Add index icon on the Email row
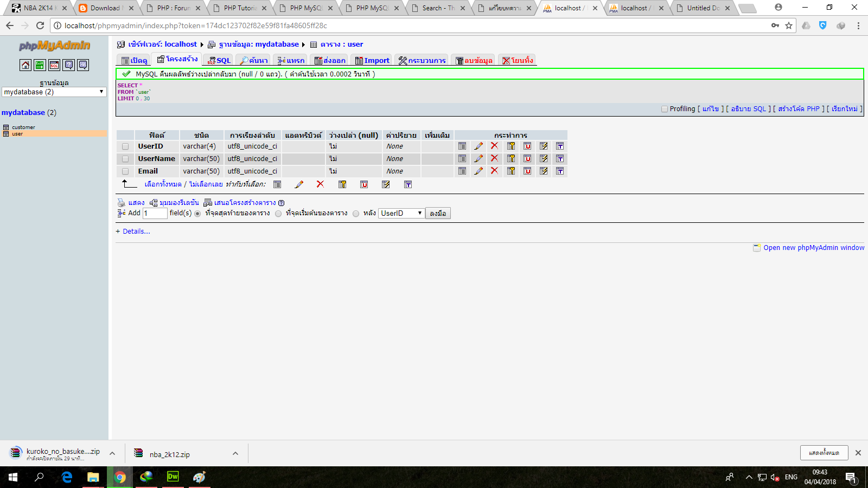This screenshot has width=868, height=488. (544, 171)
